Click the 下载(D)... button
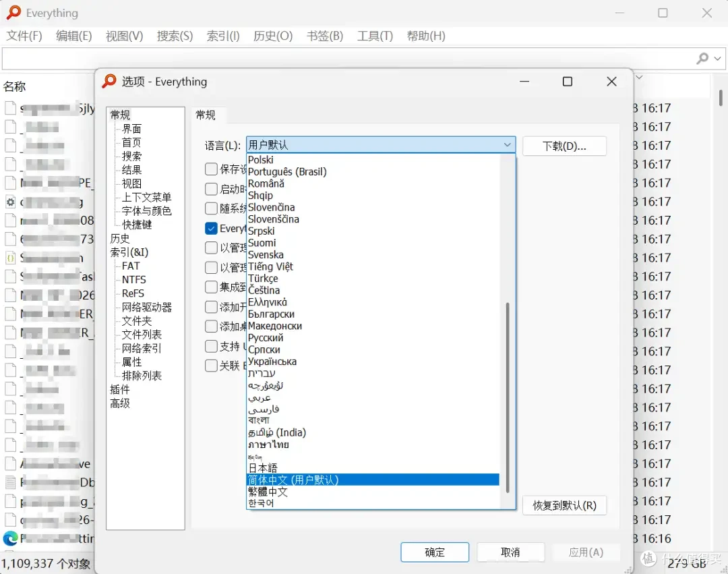 pyautogui.click(x=564, y=146)
